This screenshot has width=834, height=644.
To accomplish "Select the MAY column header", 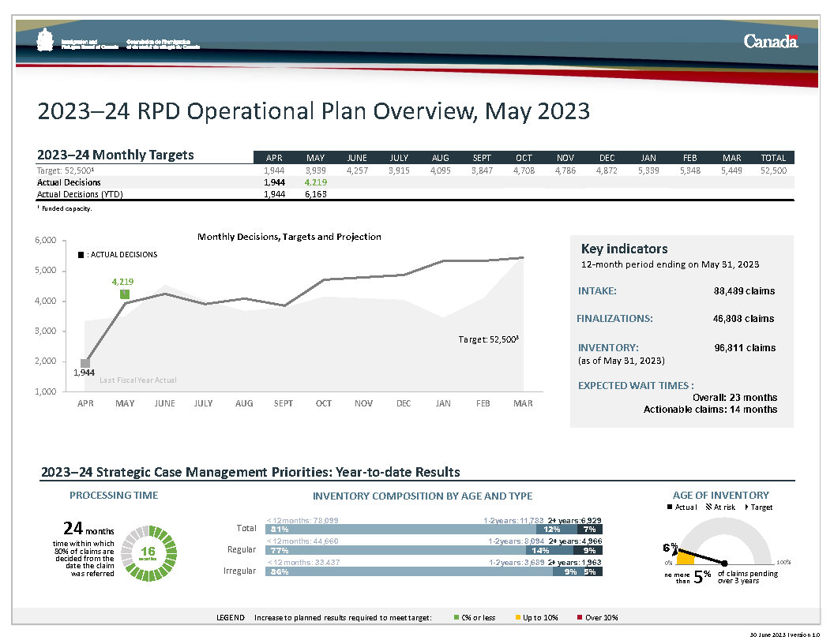I will pyautogui.click(x=315, y=158).
